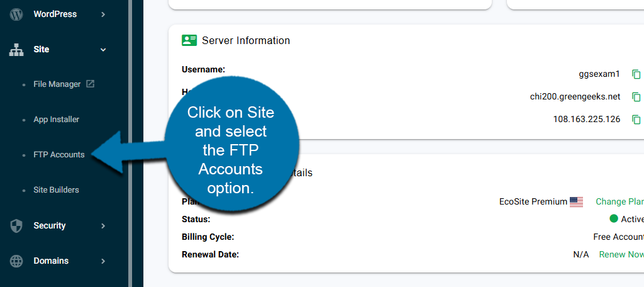Image resolution: width=644 pixels, height=287 pixels.
Task: Click the WordPress logo icon in sidebar
Action: (x=16, y=14)
